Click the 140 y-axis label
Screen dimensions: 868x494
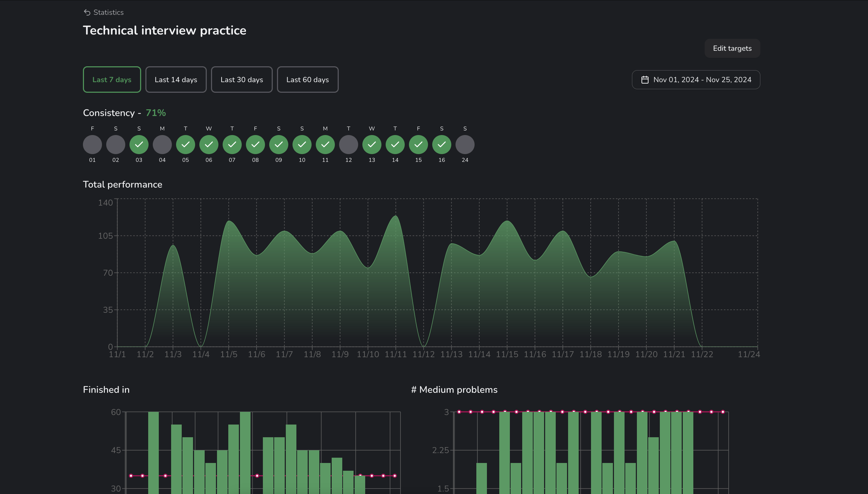[105, 203]
